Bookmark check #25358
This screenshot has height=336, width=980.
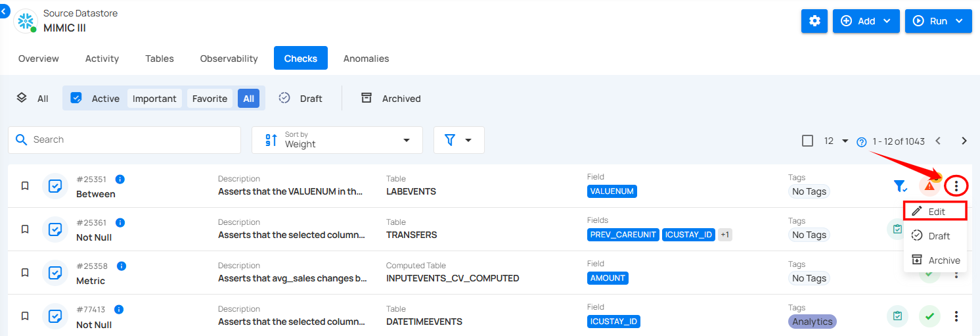click(25, 273)
